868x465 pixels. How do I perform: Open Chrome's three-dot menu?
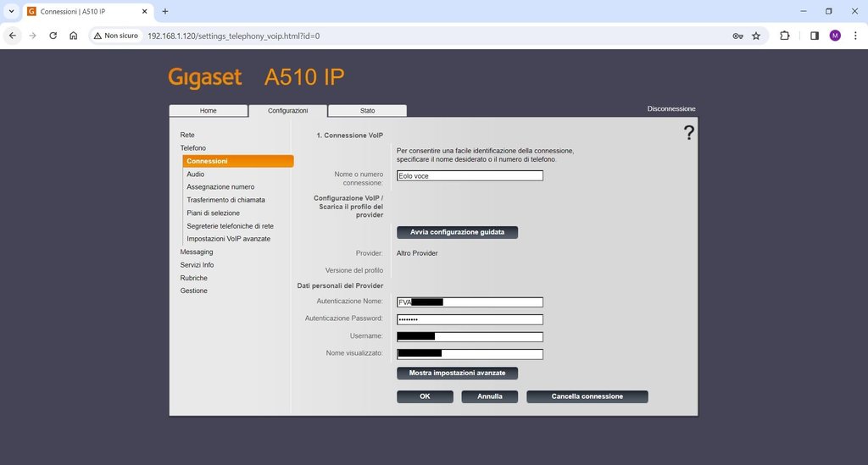click(854, 36)
